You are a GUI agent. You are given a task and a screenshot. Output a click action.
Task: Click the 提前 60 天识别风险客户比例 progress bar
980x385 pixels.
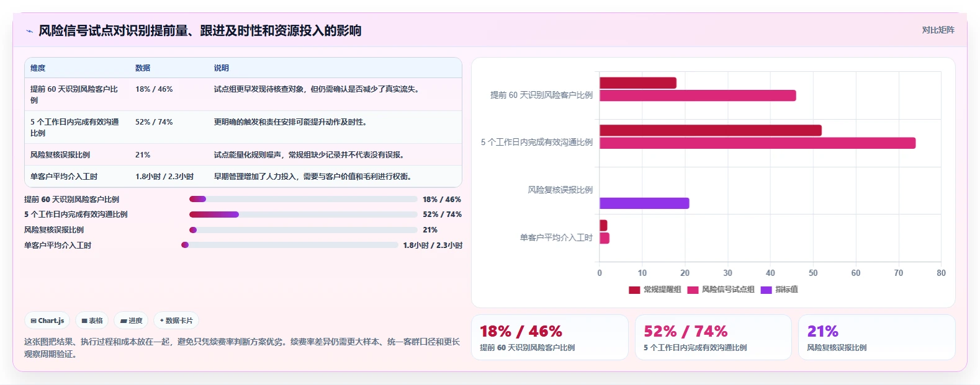[303, 199]
